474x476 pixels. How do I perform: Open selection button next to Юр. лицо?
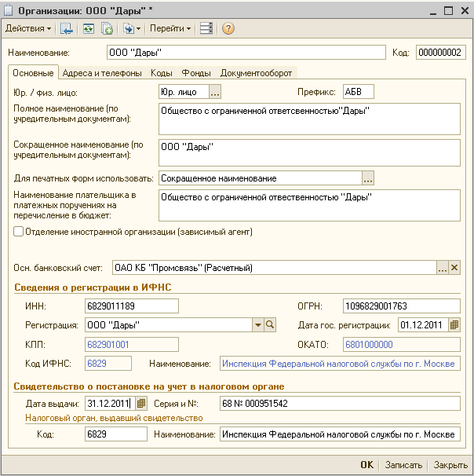click(215, 92)
